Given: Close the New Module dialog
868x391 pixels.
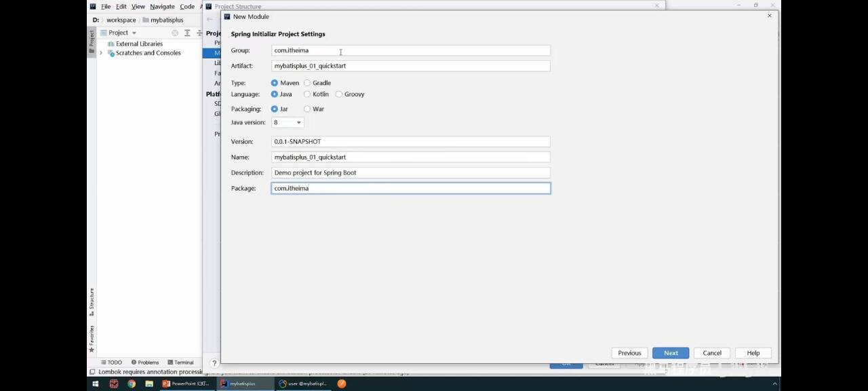Looking at the screenshot, I should [769, 16].
